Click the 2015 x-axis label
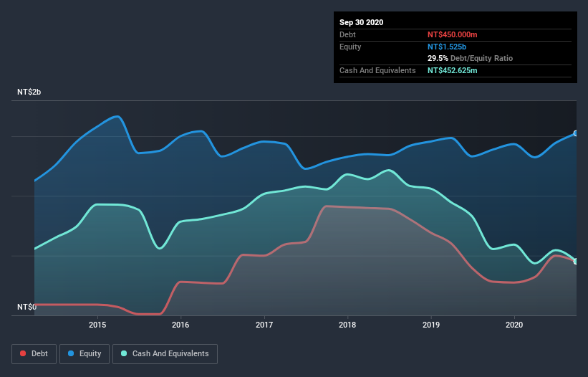The width and height of the screenshot is (588, 377). click(97, 325)
